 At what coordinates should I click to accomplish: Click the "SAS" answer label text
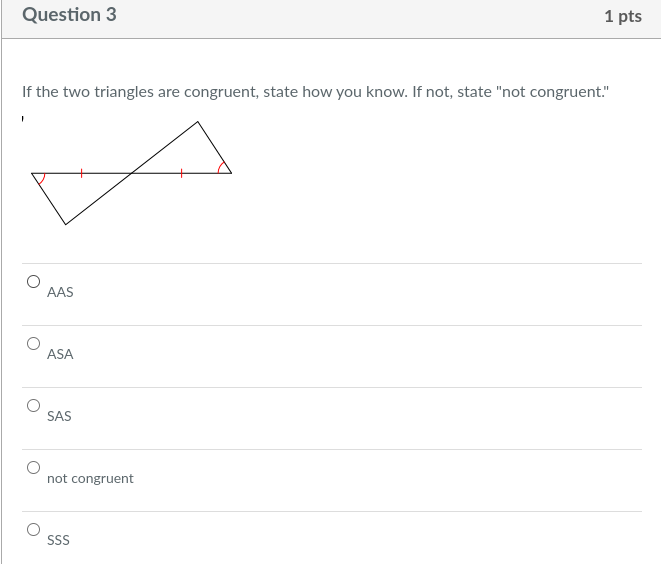tap(59, 416)
